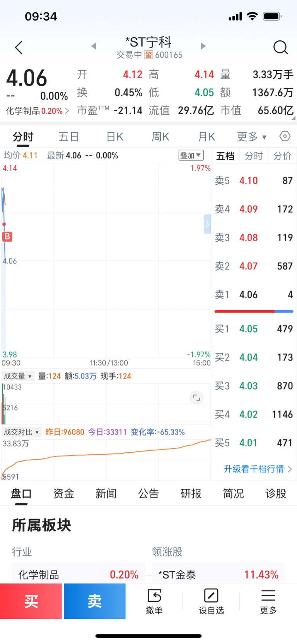This screenshot has width=297, height=644.
Task: Go to next stock right triangle
Action: click(x=203, y=46)
